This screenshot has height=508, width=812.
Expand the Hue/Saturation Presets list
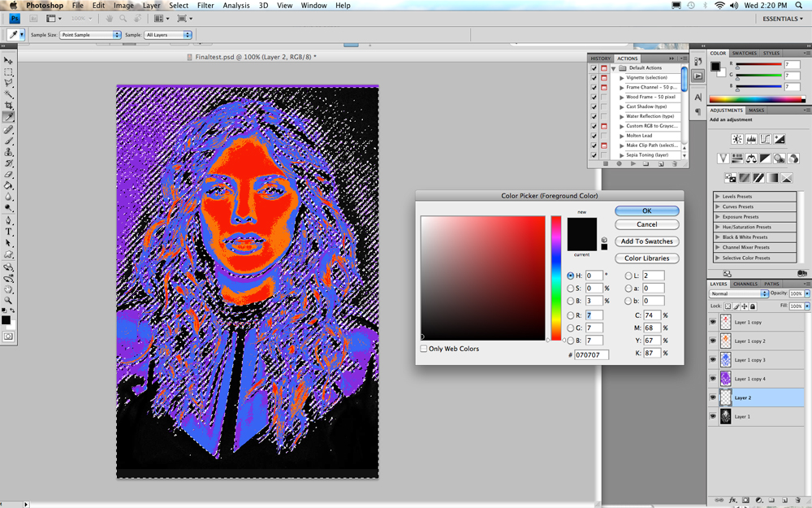[x=718, y=227]
